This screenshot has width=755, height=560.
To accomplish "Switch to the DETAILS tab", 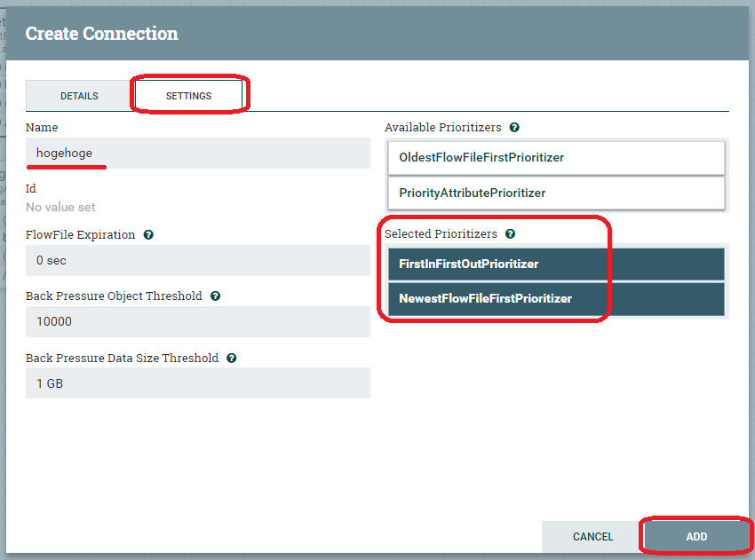I will [79, 96].
